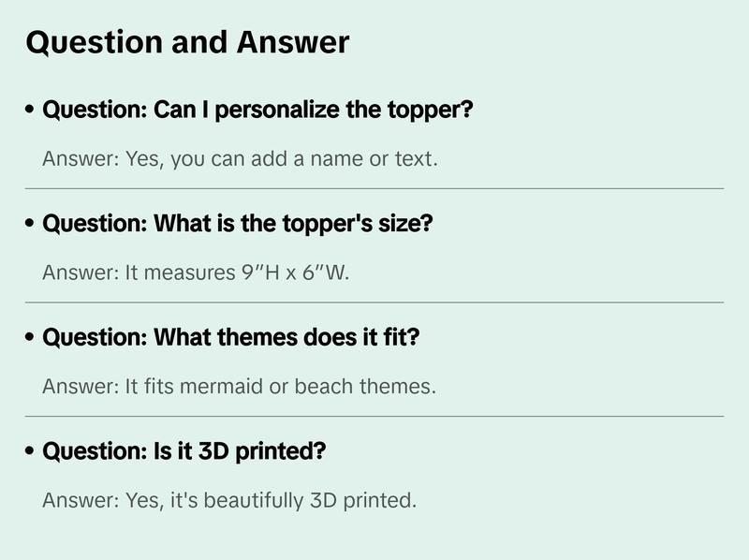Click divider line below the size answer
This screenshot has width=749, height=560.
pos(374,302)
